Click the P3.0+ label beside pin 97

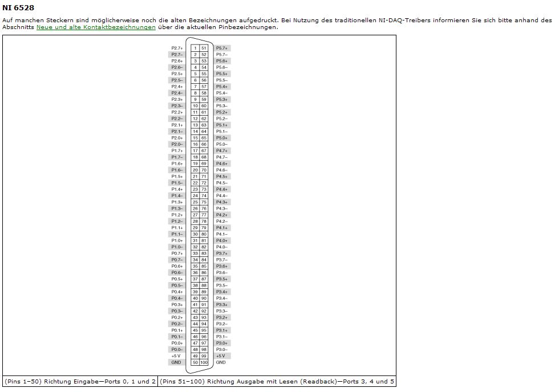(x=222, y=343)
